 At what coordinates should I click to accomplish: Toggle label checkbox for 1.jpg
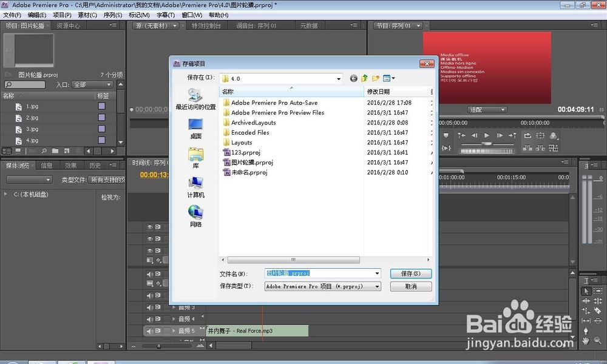point(102,106)
